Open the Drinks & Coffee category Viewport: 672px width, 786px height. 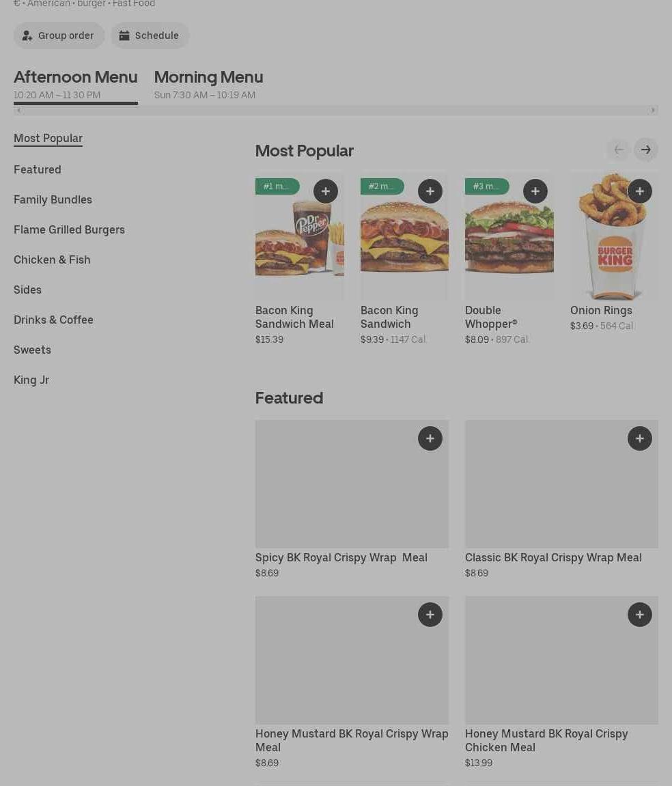tap(53, 320)
